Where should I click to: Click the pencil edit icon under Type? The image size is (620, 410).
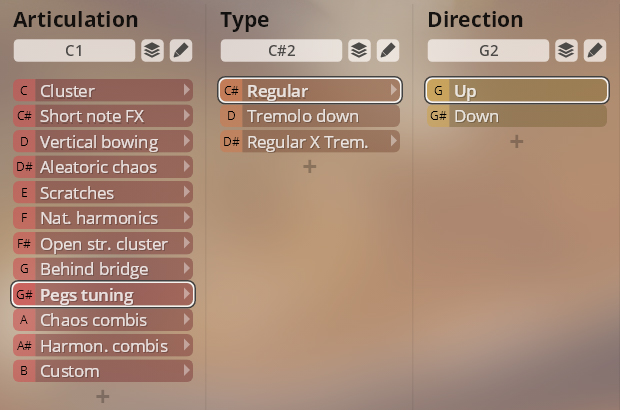[388, 50]
